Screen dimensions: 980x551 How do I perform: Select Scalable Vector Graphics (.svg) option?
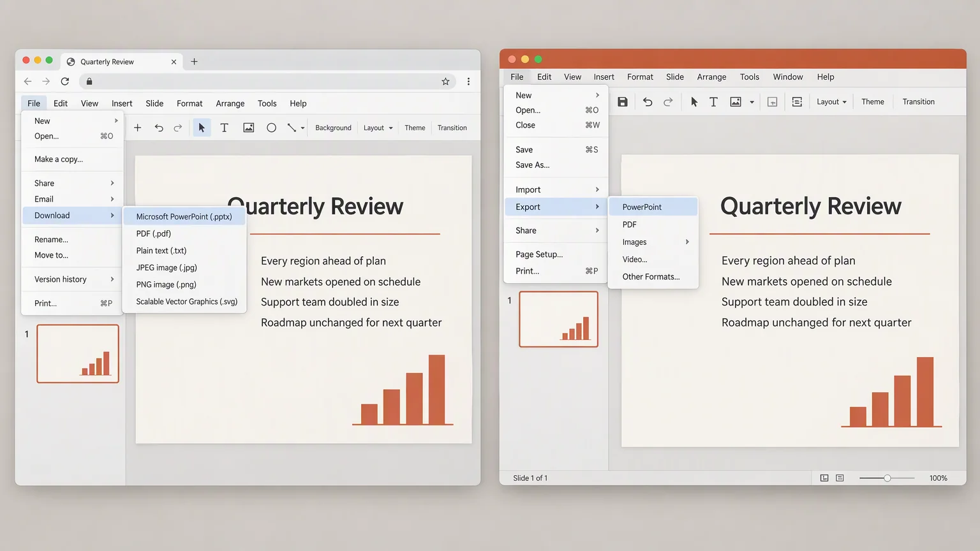(184, 302)
